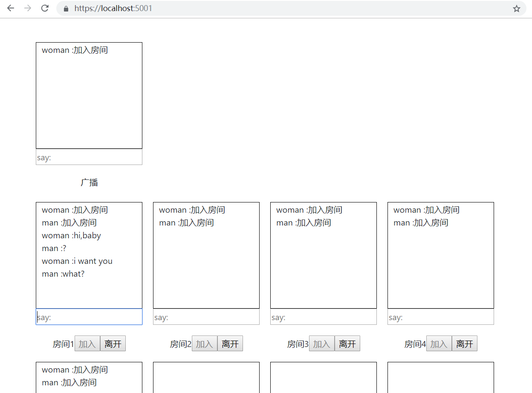The width and height of the screenshot is (532, 393).
Task: Click the browser forward arrow
Action: click(x=28, y=9)
